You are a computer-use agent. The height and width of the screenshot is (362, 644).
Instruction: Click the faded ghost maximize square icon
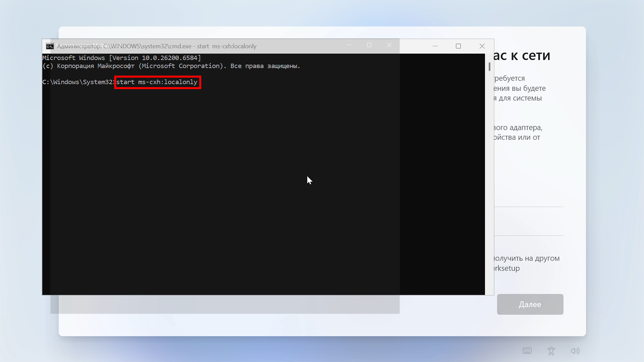pos(369,45)
